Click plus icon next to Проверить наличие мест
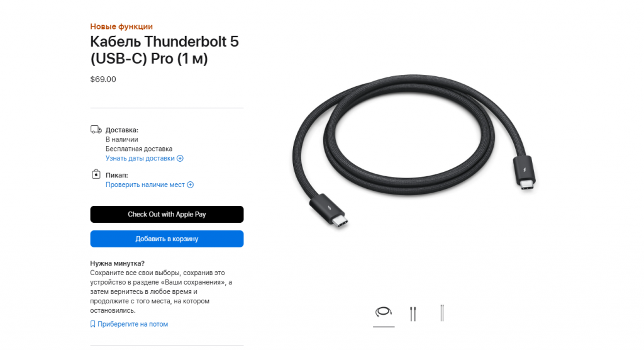Image resolution: width=644 pixels, height=350 pixels. point(190,184)
